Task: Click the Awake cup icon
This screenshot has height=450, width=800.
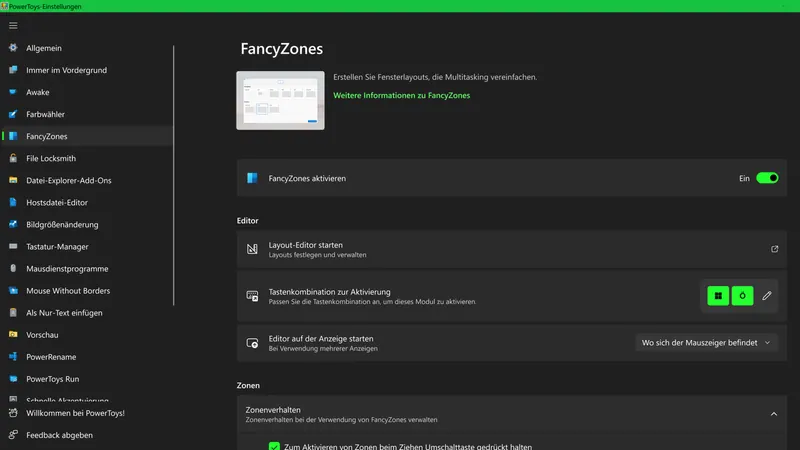Action: click(13, 92)
